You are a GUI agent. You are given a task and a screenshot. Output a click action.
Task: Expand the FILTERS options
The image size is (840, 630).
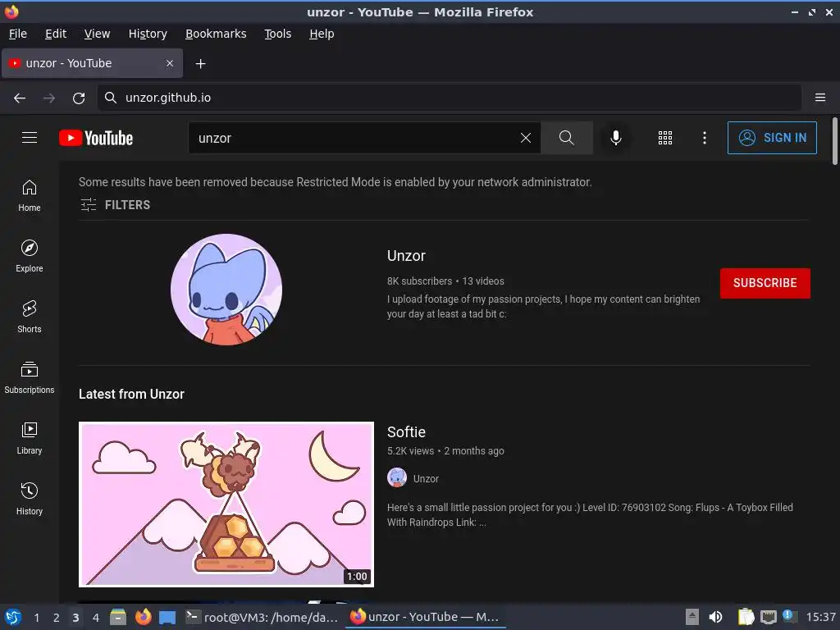[x=116, y=204]
